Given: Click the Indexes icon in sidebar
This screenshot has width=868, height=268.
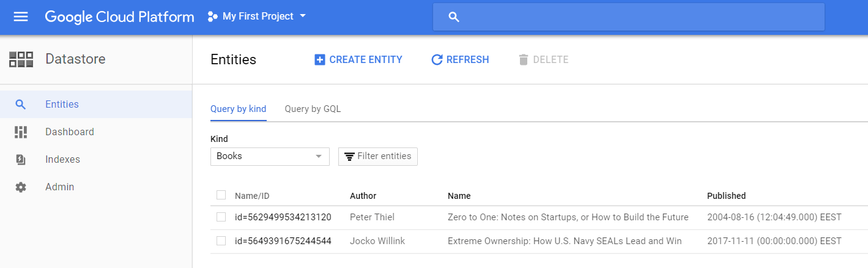Looking at the screenshot, I should tap(21, 160).
